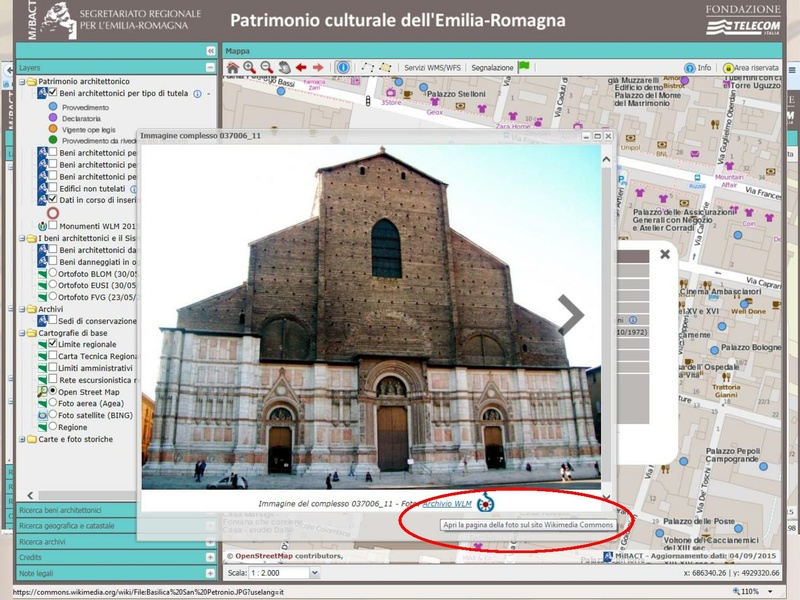Image resolution: width=800 pixels, height=600 pixels.
Task: Open the map Scala dropdown
Action: (314, 573)
